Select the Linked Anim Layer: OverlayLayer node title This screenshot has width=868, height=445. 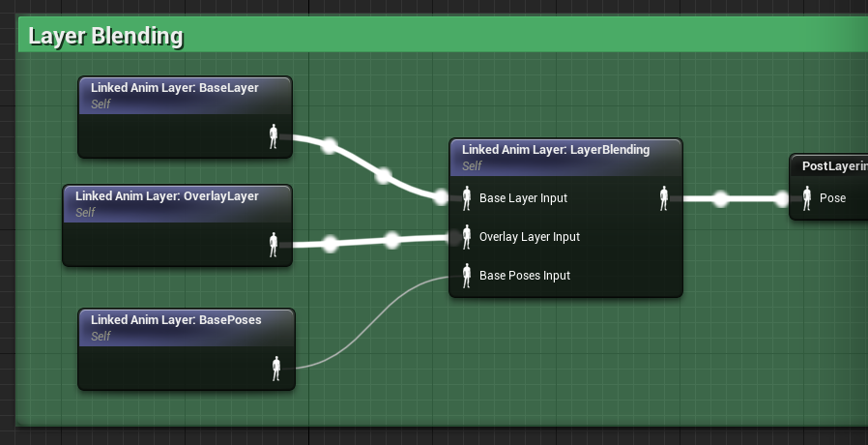tap(166, 196)
